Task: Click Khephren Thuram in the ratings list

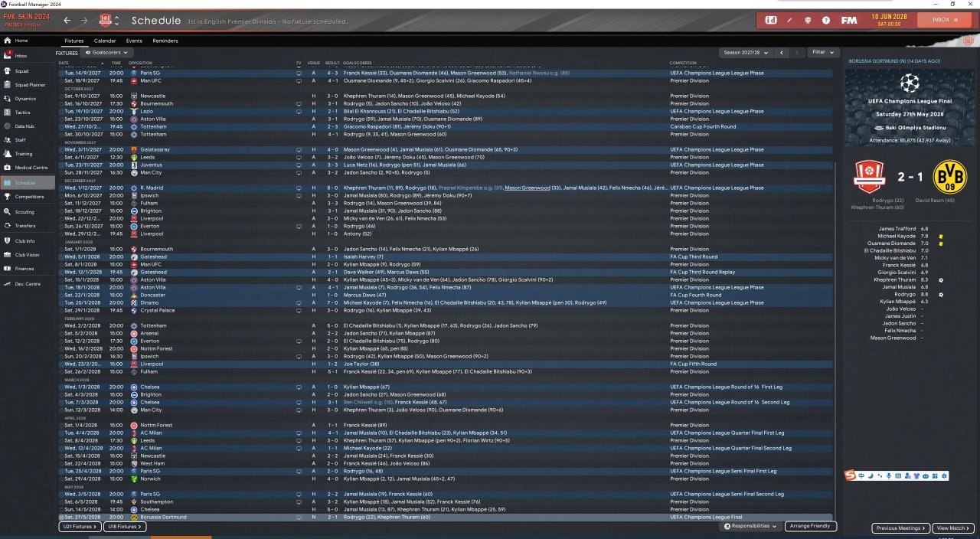Action: pyautogui.click(x=894, y=279)
